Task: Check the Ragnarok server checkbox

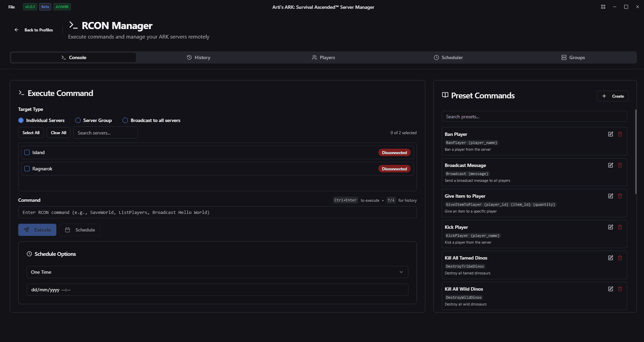Action: [x=27, y=169]
